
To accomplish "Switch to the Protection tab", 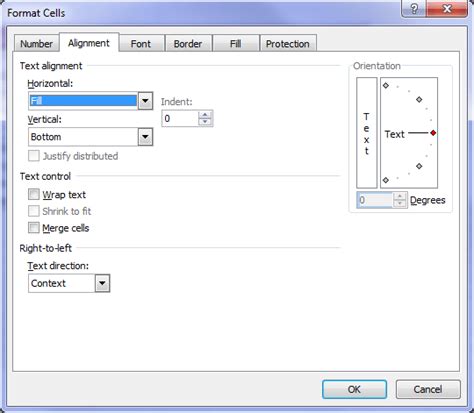I will [x=288, y=44].
